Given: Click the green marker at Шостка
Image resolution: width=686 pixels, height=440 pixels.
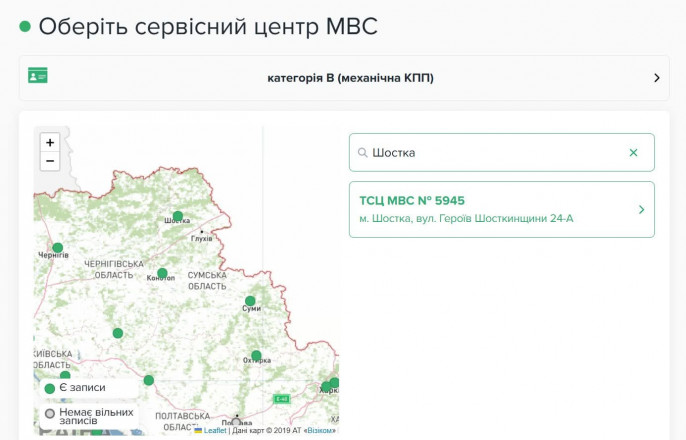Looking at the screenshot, I should pyautogui.click(x=178, y=216).
